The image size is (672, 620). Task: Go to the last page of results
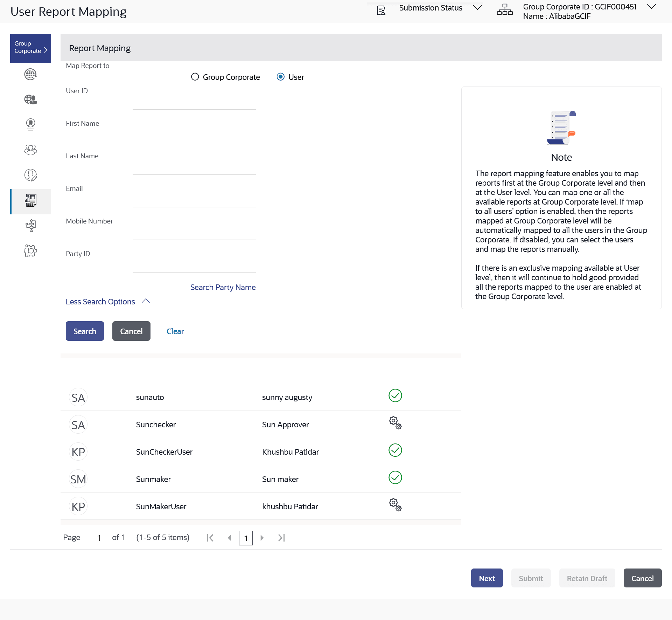point(281,538)
